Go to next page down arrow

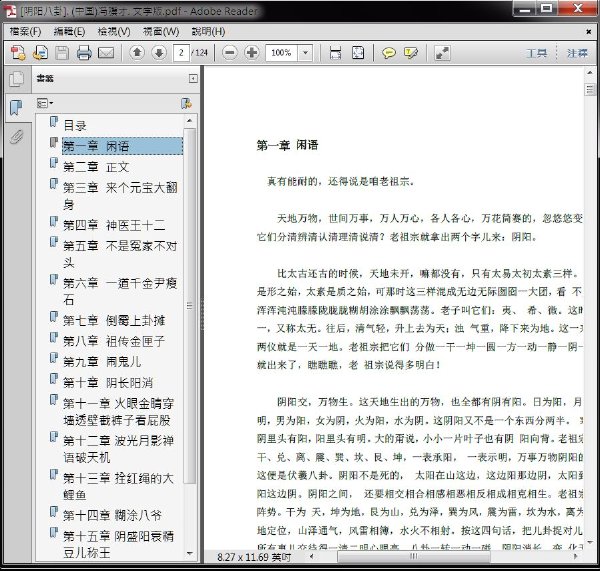[159, 52]
